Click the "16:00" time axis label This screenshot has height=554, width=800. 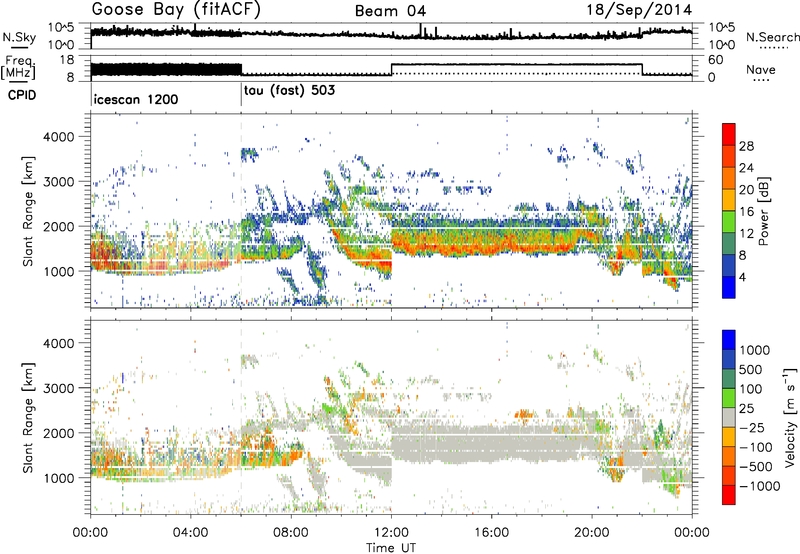click(x=491, y=532)
